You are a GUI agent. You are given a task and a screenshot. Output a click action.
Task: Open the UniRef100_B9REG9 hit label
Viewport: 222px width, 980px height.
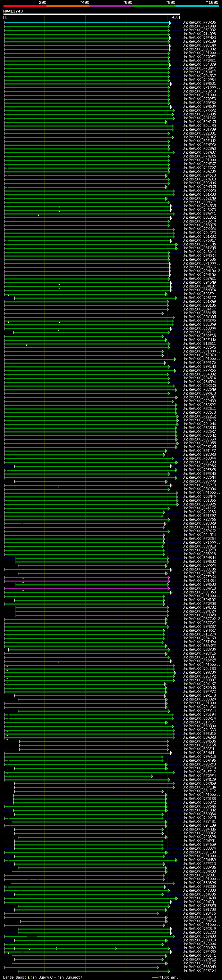coord(199,42)
